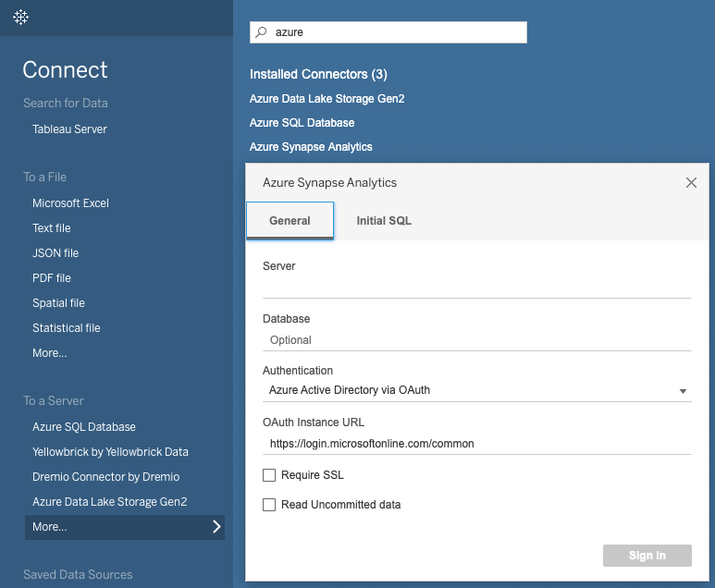Close the Azure Synapse Analytics dialog
Screen dimensions: 715x588
(x=691, y=183)
